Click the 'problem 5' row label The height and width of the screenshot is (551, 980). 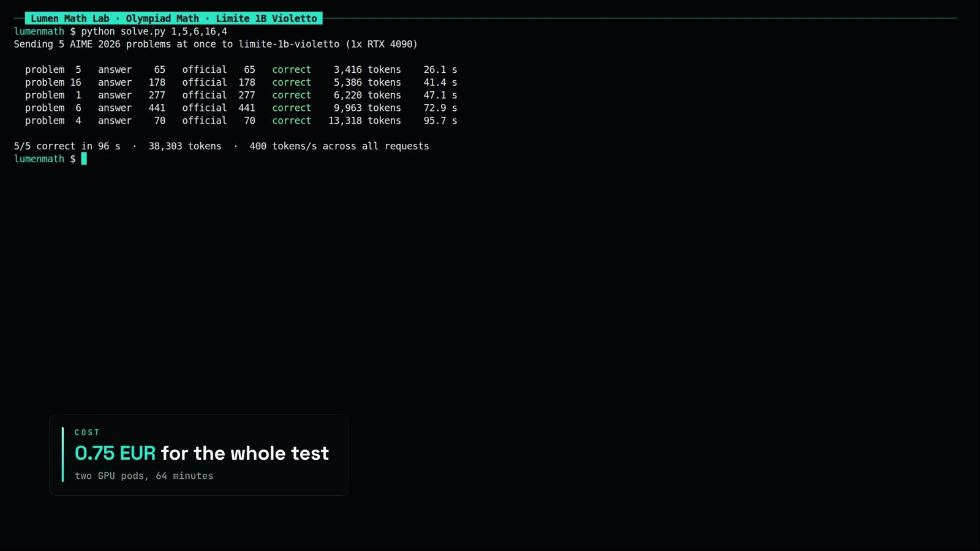click(x=53, y=70)
